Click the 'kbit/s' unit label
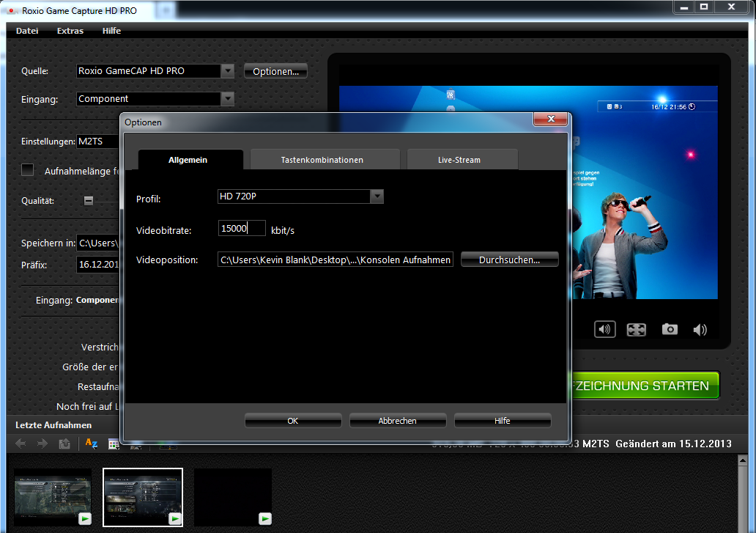Viewport: 756px width, 533px height. tap(283, 230)
